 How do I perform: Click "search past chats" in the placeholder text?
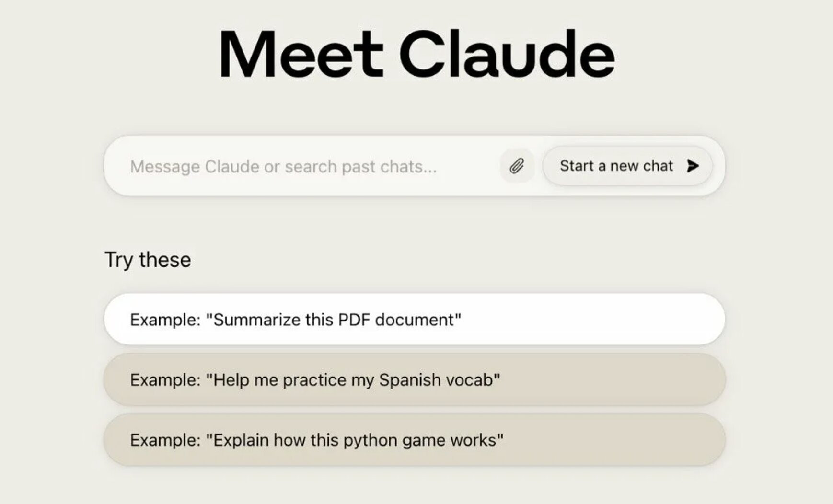click(360, 167)
